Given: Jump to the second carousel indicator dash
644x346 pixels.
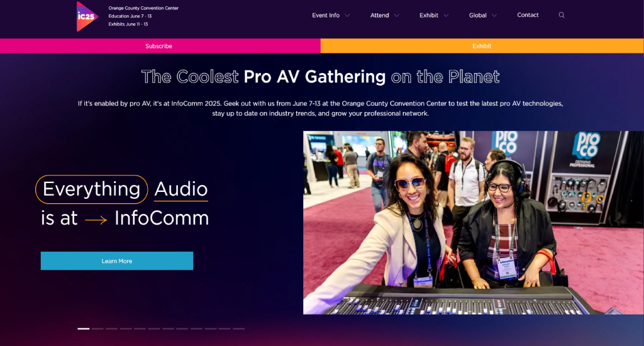Looking at the screenshot, I should point(97,329).
